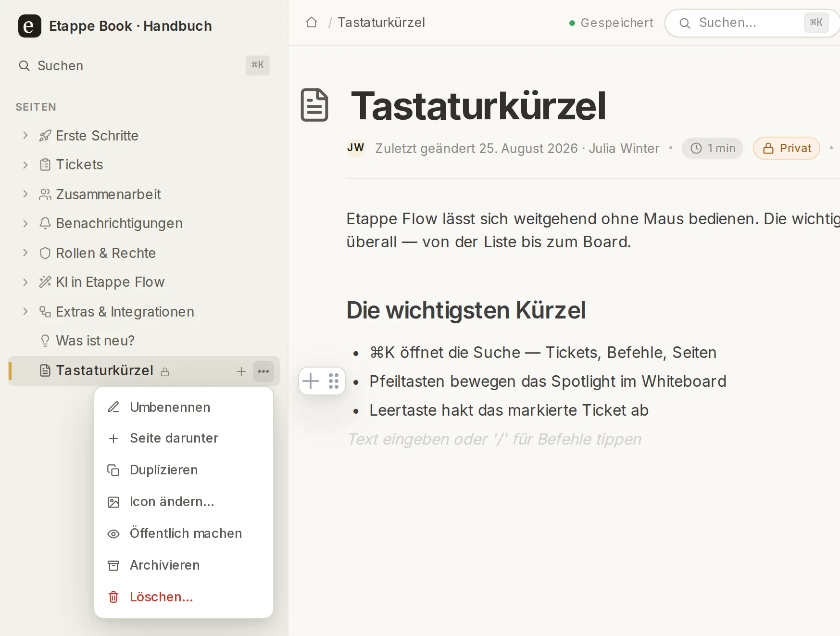This screenshot has width=840, height=636.
Task: Focus the top bar Suchen... search field
Action: [753, 23]
